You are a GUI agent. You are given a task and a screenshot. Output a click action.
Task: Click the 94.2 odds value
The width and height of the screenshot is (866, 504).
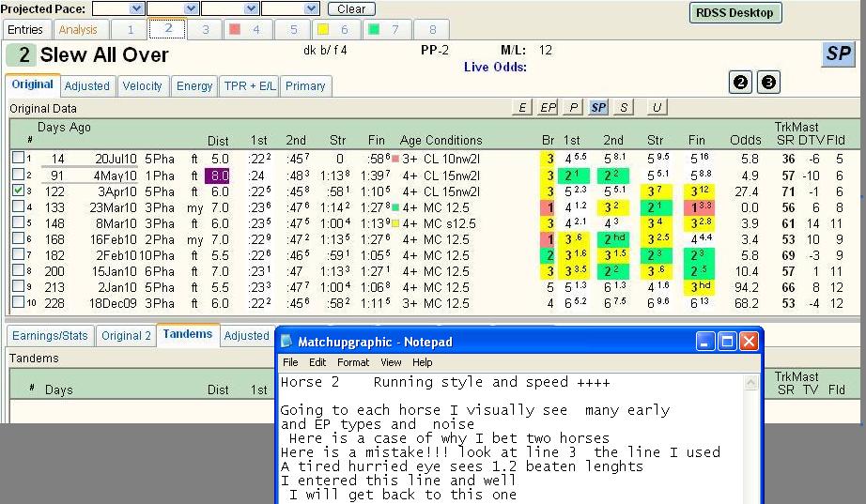(x=746, y=287)
